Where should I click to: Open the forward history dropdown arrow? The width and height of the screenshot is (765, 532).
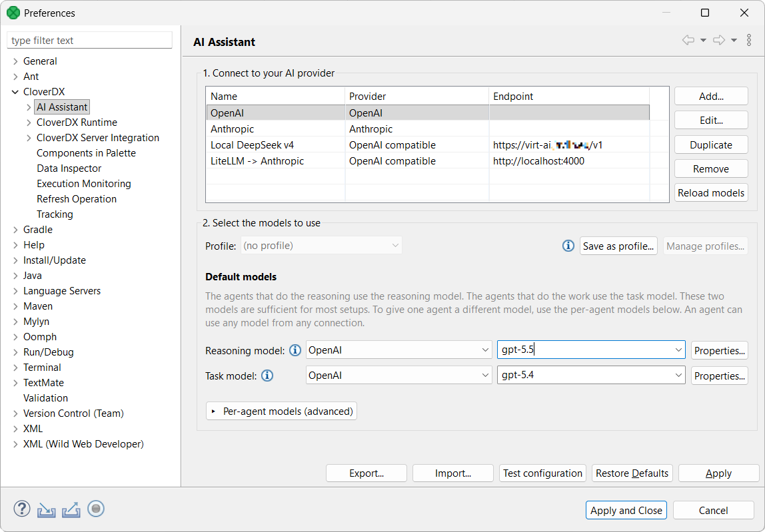coord(734,41)
